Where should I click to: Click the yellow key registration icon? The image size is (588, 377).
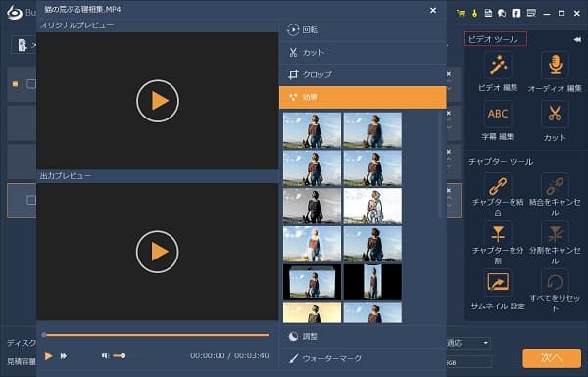pos(474,13)
